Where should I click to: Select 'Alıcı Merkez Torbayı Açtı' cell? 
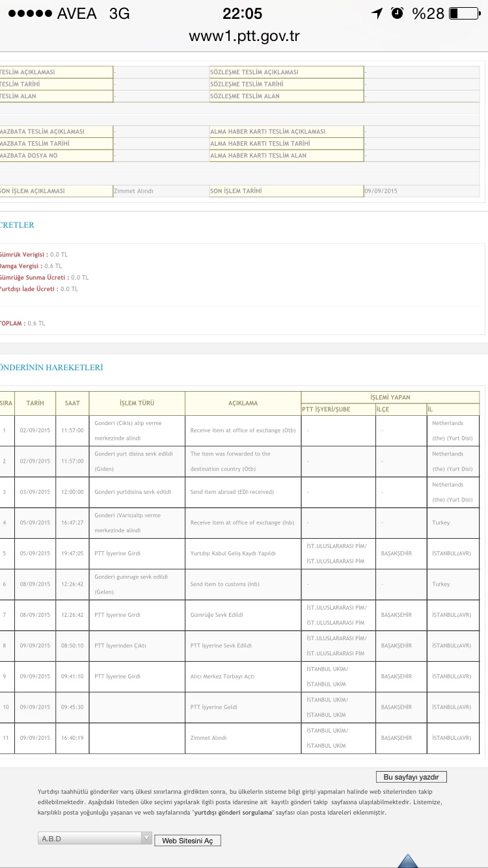click(x=243, y=676)
